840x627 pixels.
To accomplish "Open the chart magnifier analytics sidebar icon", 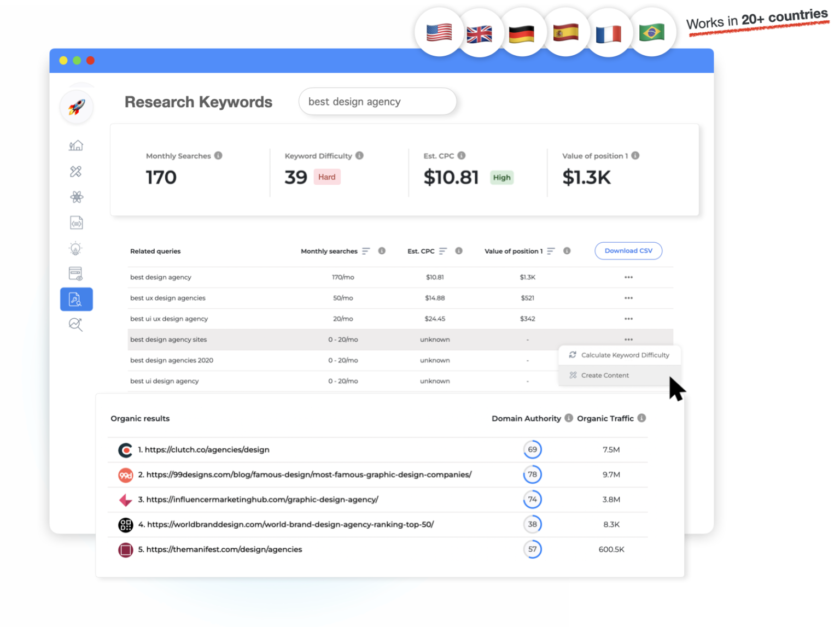I will click(76, 325).
